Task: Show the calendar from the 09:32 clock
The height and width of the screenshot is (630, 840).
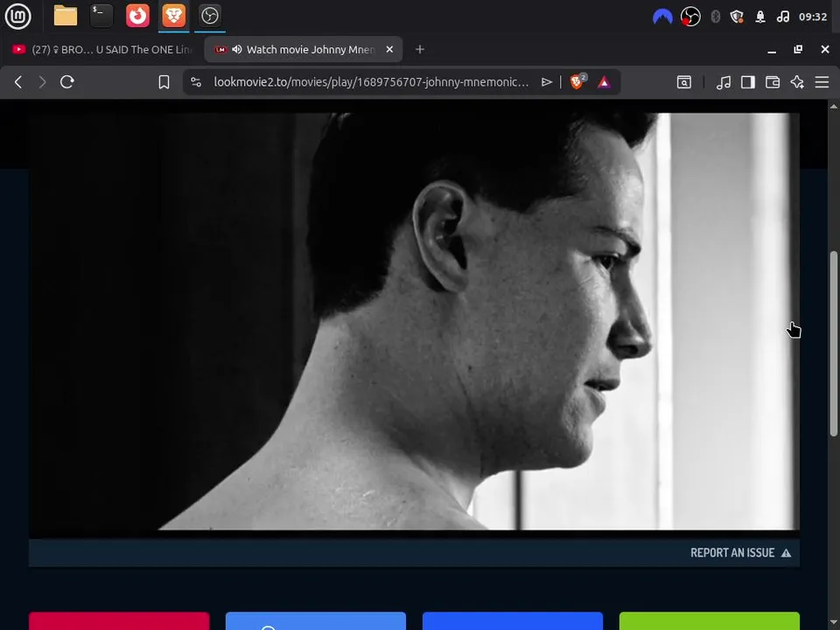Action: point(813,17)
